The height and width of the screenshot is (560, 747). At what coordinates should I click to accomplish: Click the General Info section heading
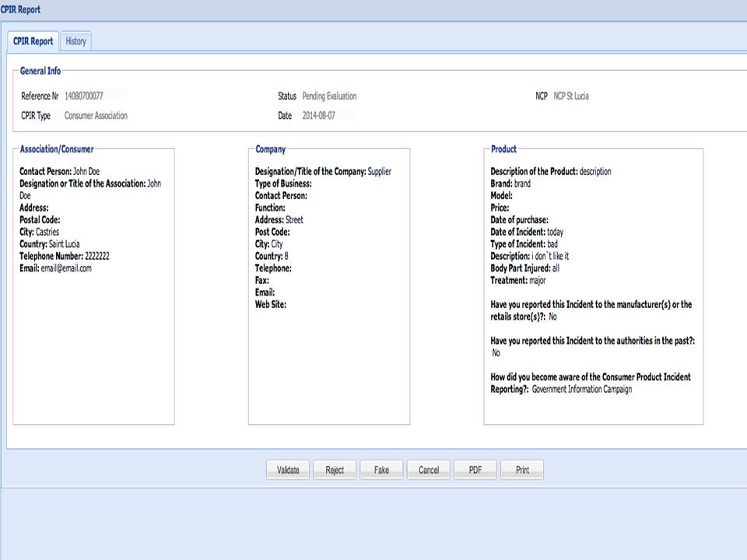[40, 71]
